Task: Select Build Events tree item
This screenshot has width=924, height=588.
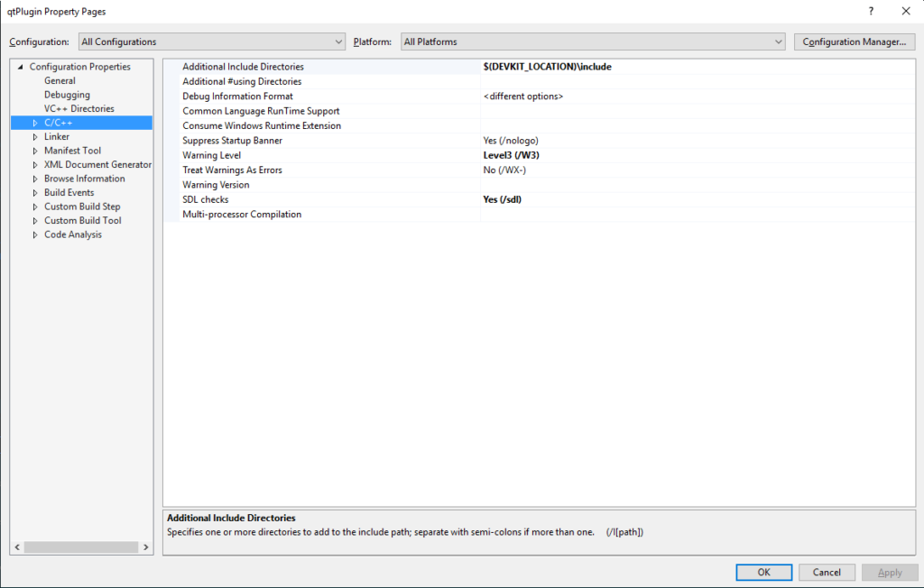Action: 69,193
